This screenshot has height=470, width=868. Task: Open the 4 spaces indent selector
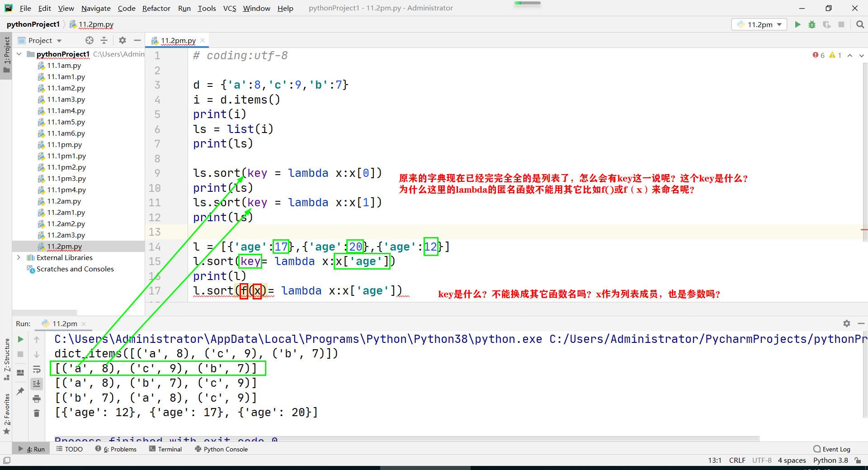click(792, 461)
